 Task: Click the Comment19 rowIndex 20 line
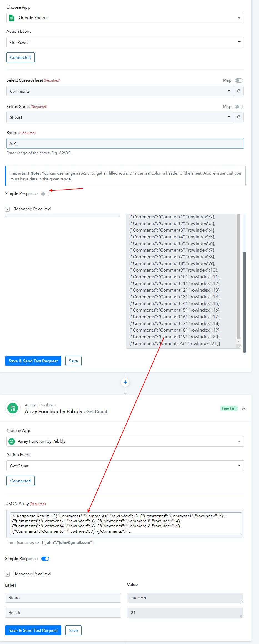[175, 337]
